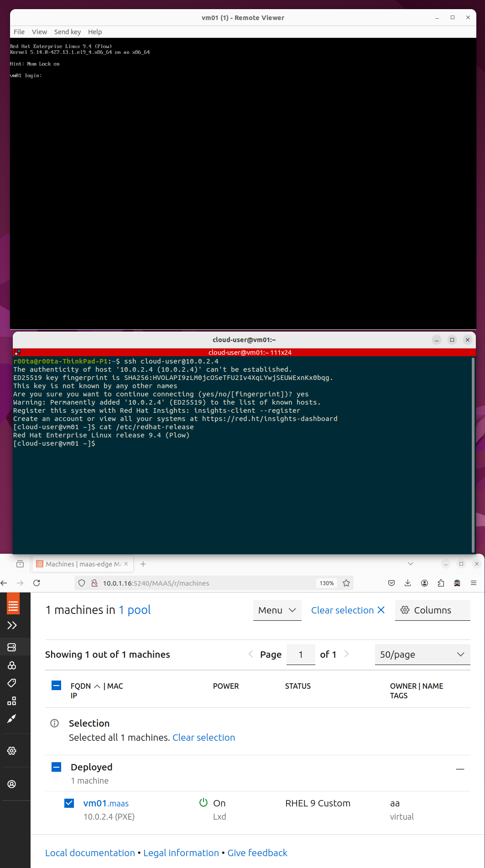
Task: Open user account icon in MAAS sidebar
Action: coord(12,784)
